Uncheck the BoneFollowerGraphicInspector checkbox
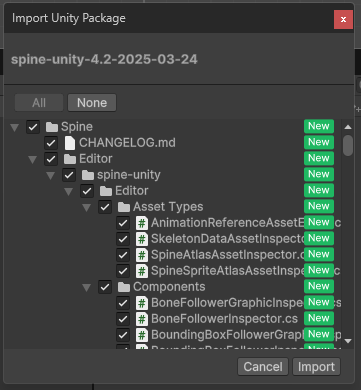Image resolution: width=361 pixels, height=390 pixels. pyautogui.click(x=123, y=303)
